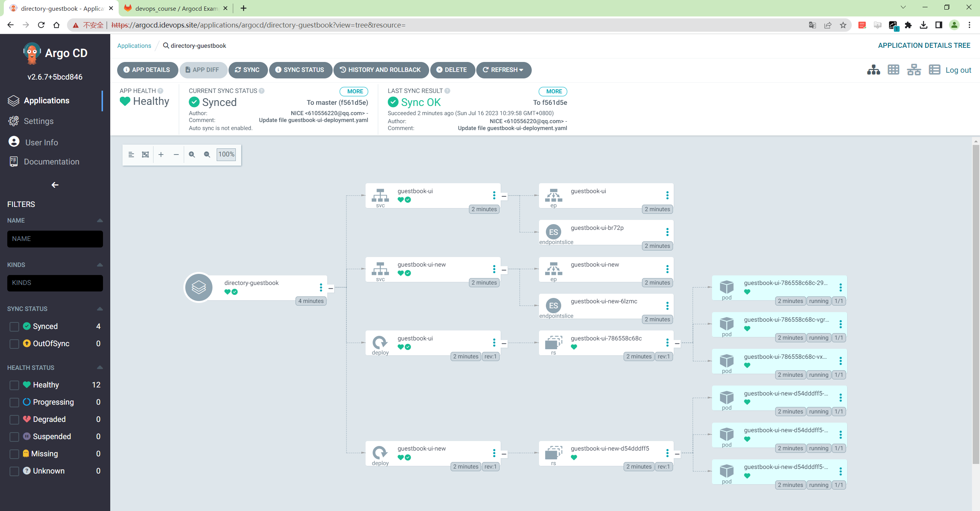This screenshot has width=980, height=511.
Task: Open kebab menu of directory-guestbook app node
Action: [321, 287]
